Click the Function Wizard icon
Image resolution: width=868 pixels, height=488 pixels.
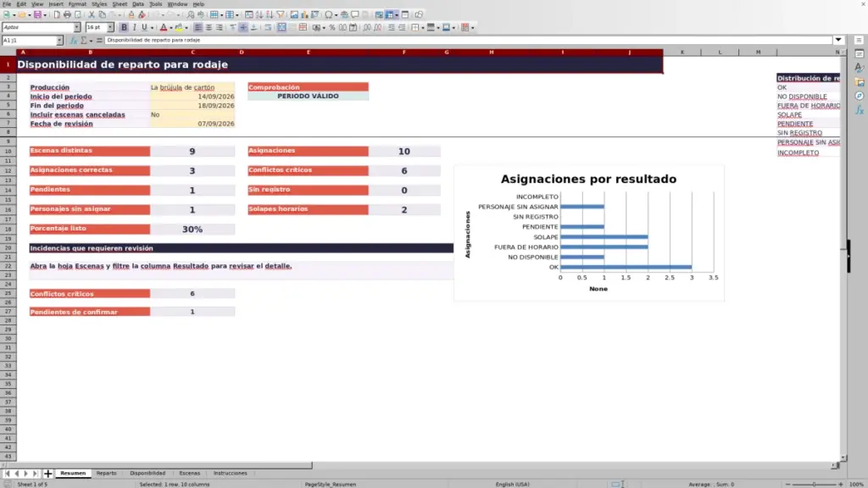pyautogui.click(x=74, y=41)
